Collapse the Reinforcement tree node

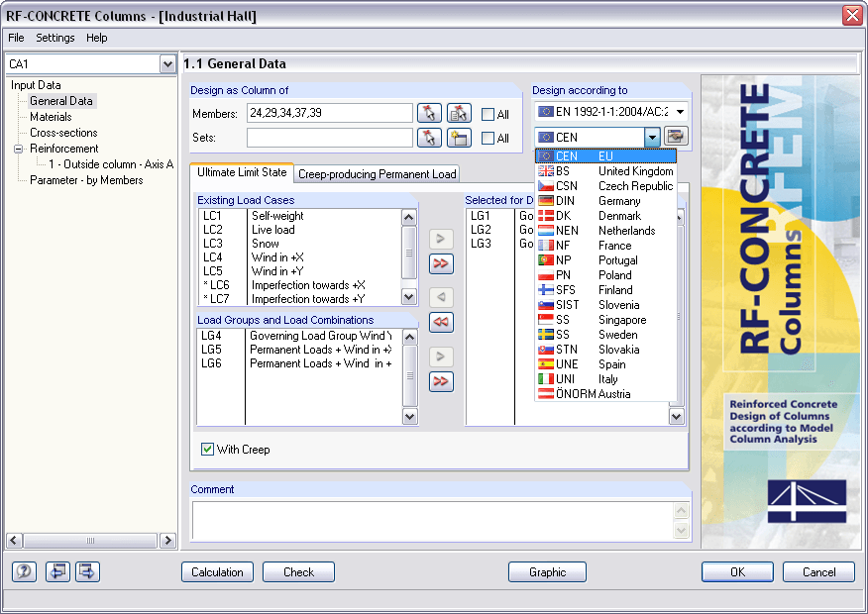click(x=18, y=149)
